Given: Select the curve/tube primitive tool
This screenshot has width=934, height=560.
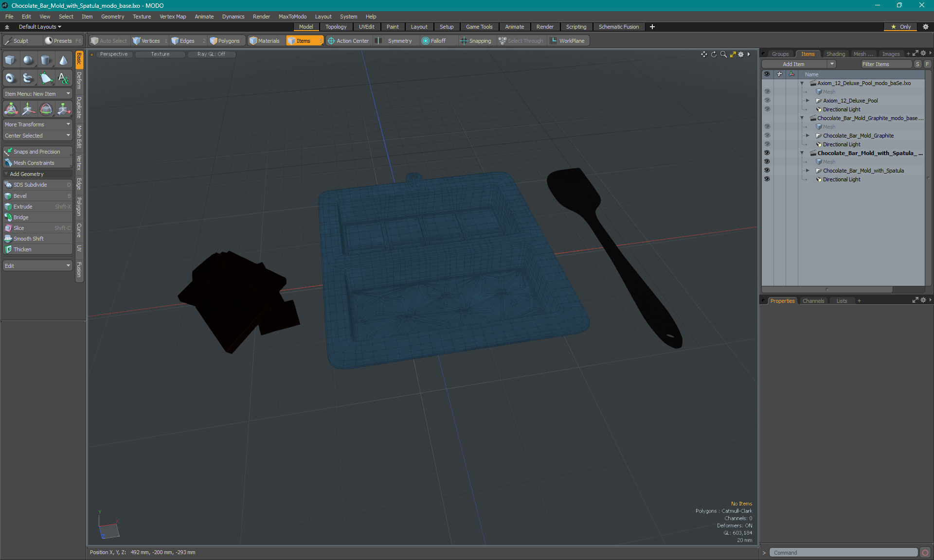Looking at the screenshot, I should pyautogui.click(x=28, y=78).
